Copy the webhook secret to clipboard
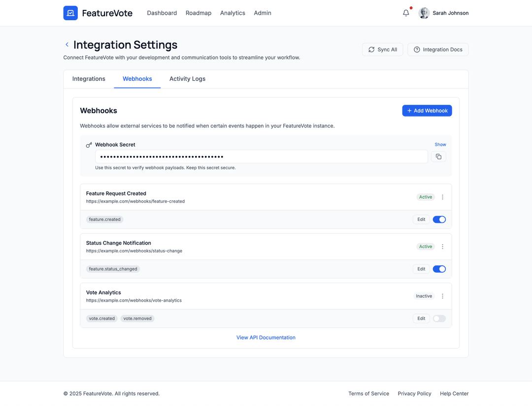Screen dimensions: 532x406 (438, 156)
